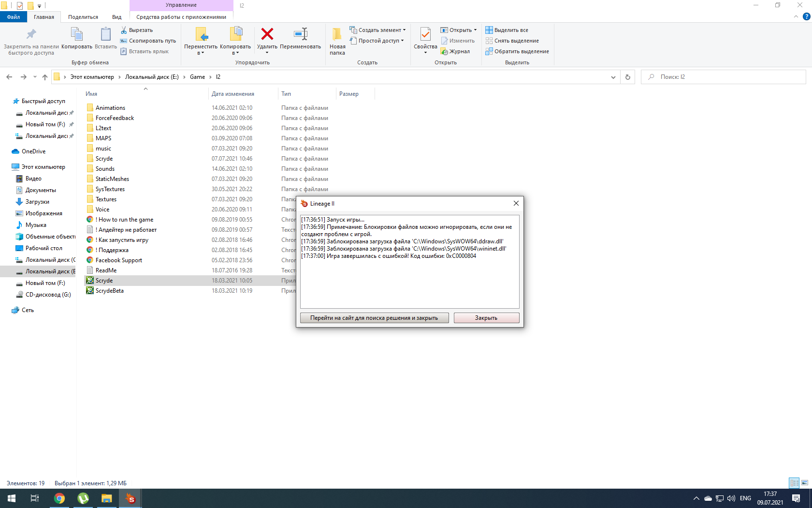Open Properties (Свойства) checkmark icon
The width and height of the screenshot is (812, 508).
pos(425,34)
